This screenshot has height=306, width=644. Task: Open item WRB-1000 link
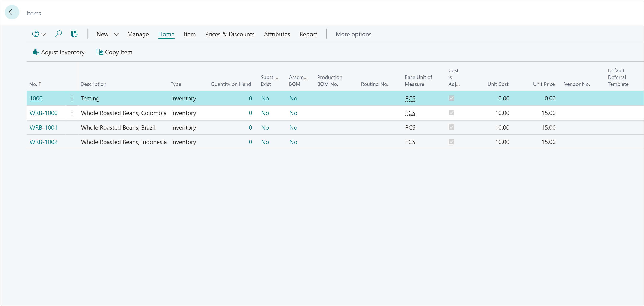coord(44,113)
